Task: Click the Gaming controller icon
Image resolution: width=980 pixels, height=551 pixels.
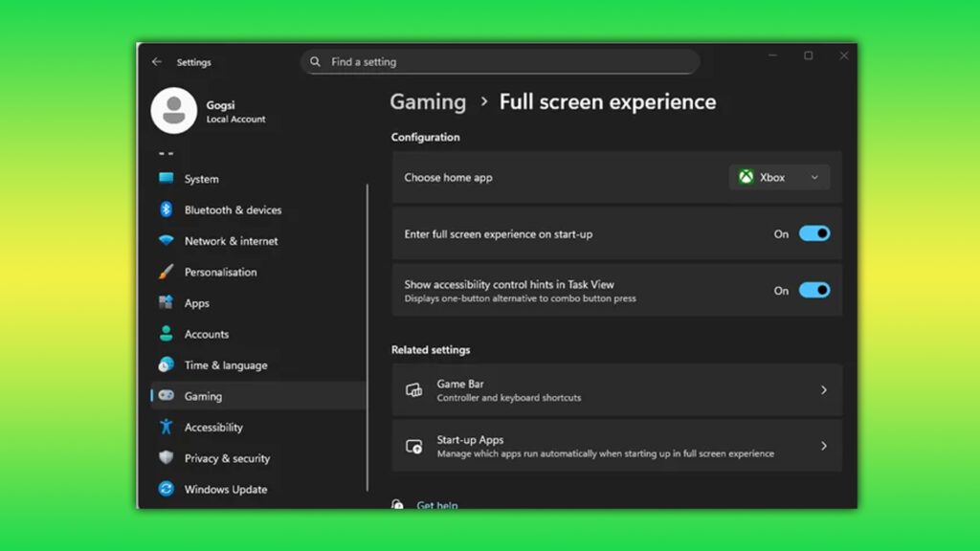Action: coord(167,395)
